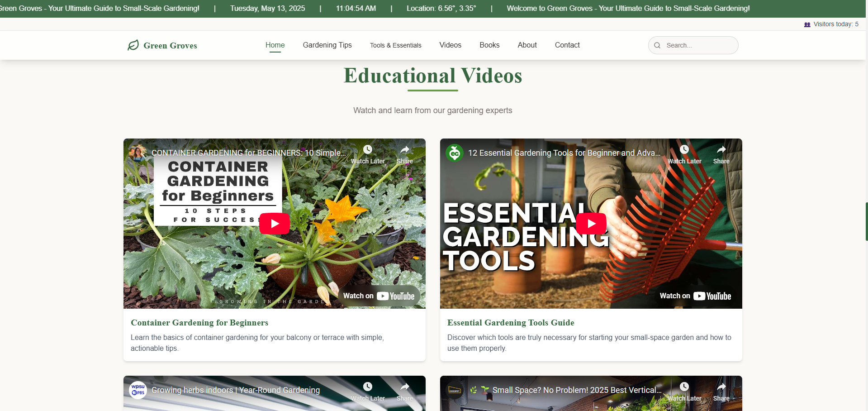The height and width of the screenshot is (411, 868).
Task: Go to the Contact page
Action: pyautogui.click(x=567, y=45)
